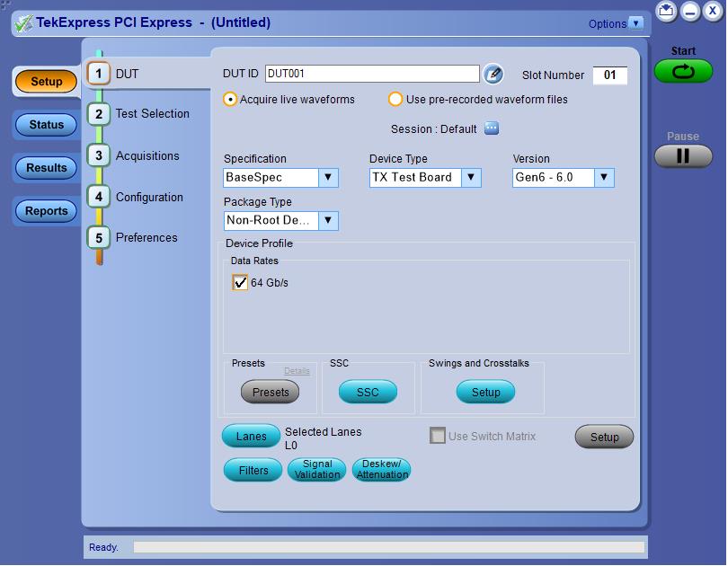Uncheck the 64 Gb/s data rate checkbox
728x566 pixels.
point(240,283)
